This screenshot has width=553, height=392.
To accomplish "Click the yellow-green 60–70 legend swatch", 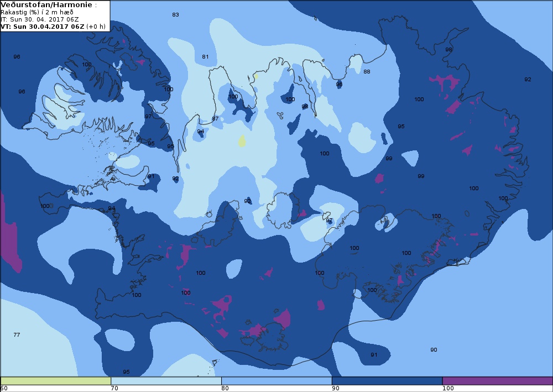I will pyautogui.click(x=56, y=381).
